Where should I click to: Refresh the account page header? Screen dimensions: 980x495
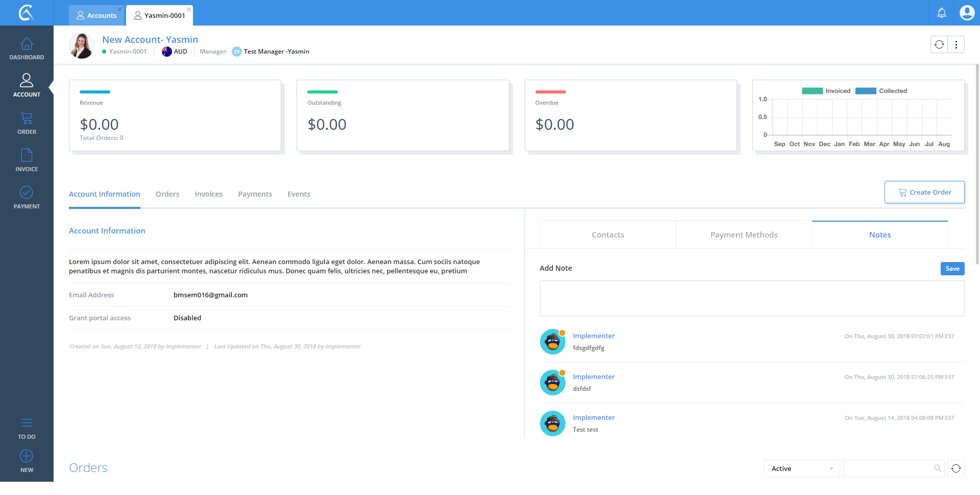click(939, 44)
